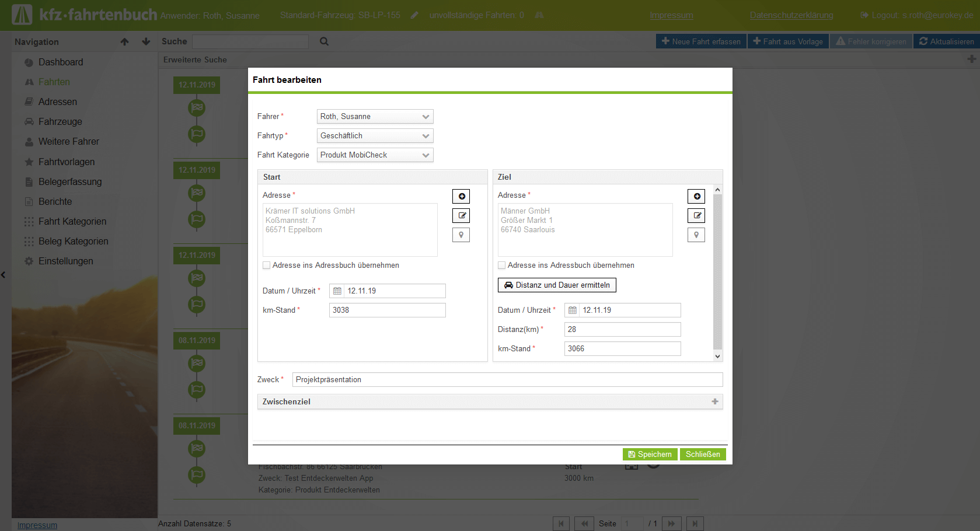Open calendar icon for Start Datum
980x531 pixels.
click(x=337, y=291)
